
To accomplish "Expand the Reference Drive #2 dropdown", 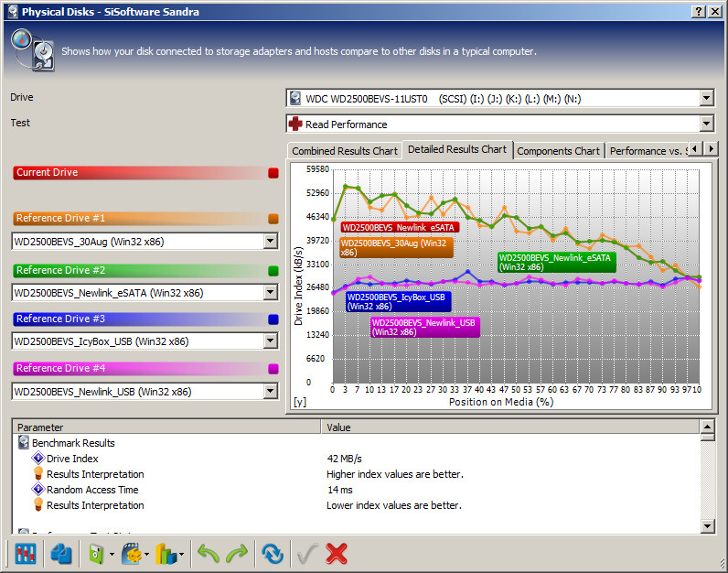I will (x=270, y=292).
